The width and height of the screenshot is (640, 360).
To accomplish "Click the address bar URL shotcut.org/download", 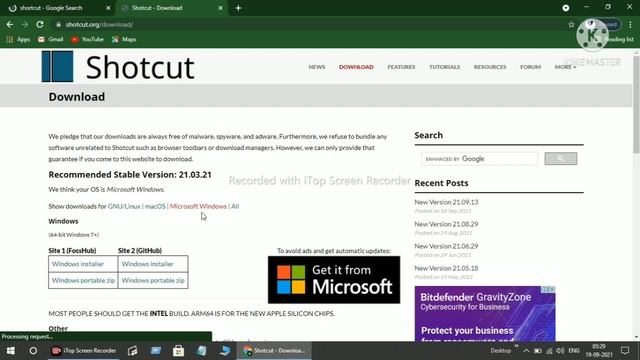I will 99,24.
